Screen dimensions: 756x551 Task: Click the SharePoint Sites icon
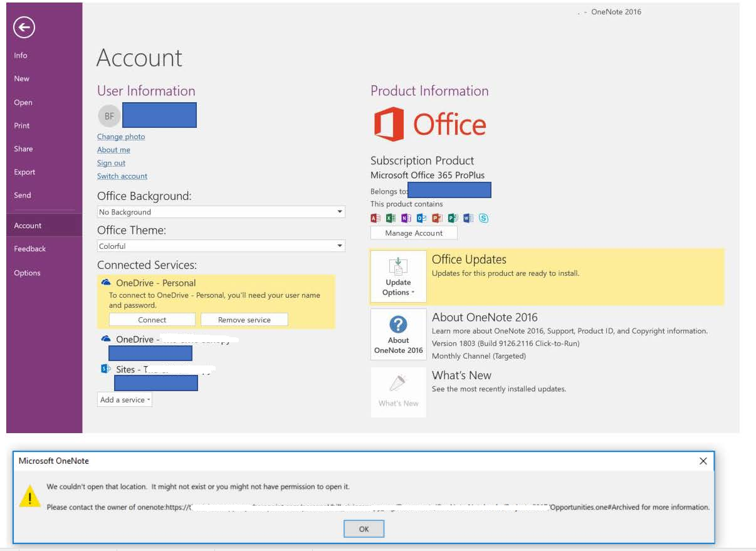(x=106, y=369)
